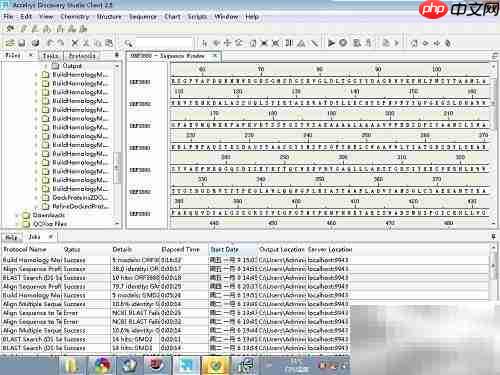
Task: Click the Cut scissors toolbar icon
Action: (86, 43)
